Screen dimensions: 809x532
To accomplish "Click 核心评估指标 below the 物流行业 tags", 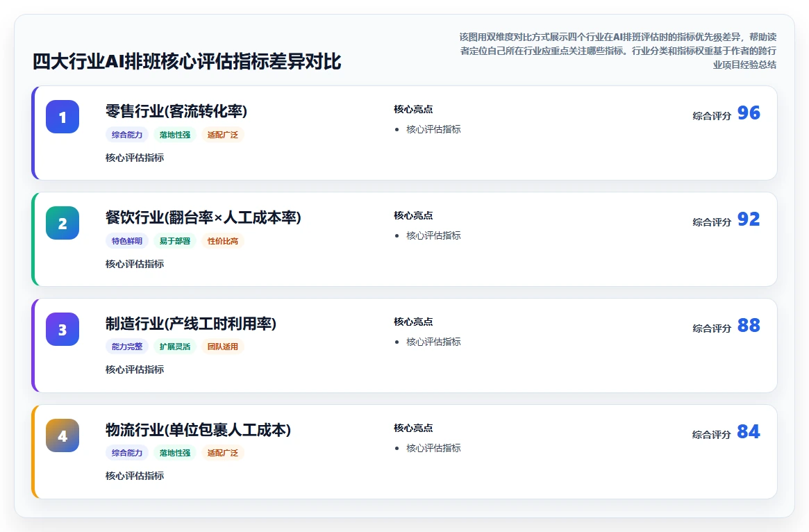I will (135, 476).
